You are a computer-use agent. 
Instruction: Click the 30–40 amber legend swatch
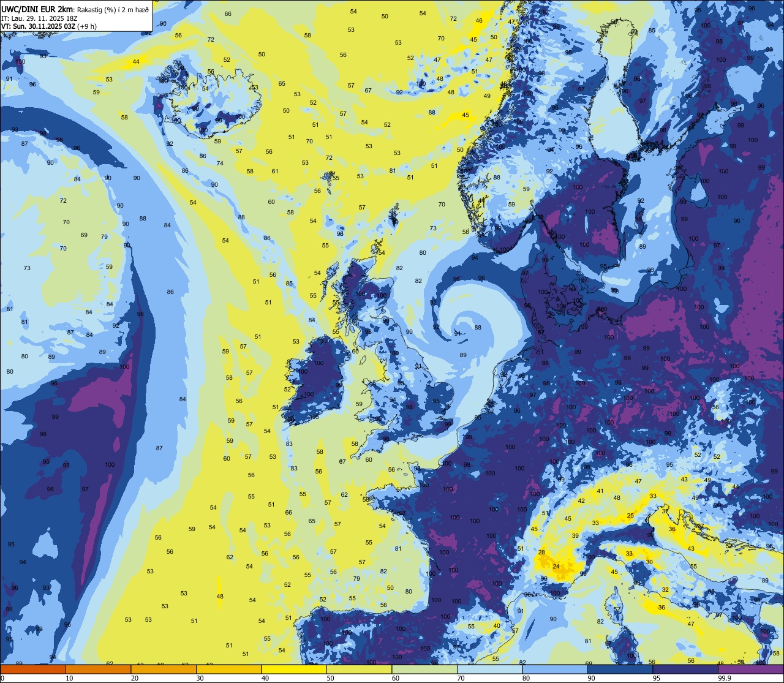point(228,669)
